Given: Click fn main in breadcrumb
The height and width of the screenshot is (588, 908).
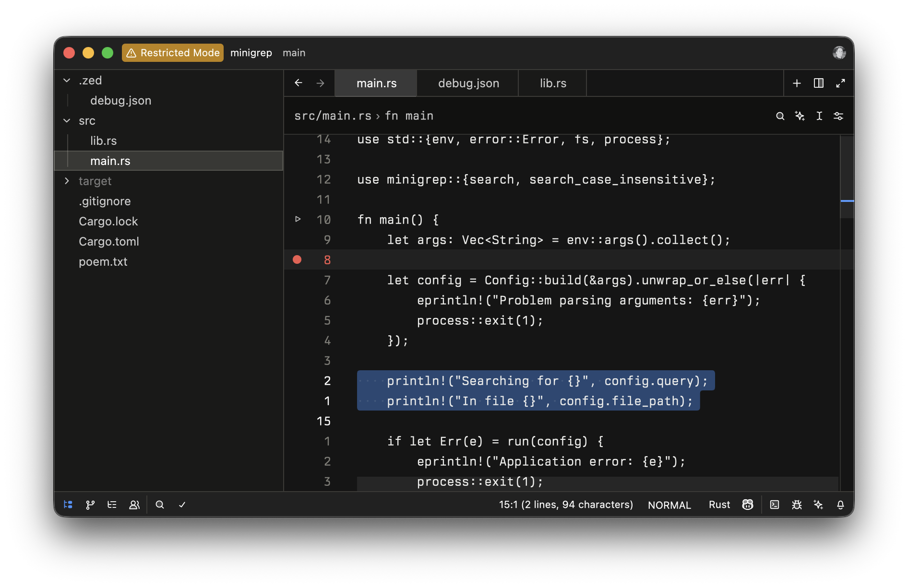Looking at the screenshot, I should (x=409, y=116).
